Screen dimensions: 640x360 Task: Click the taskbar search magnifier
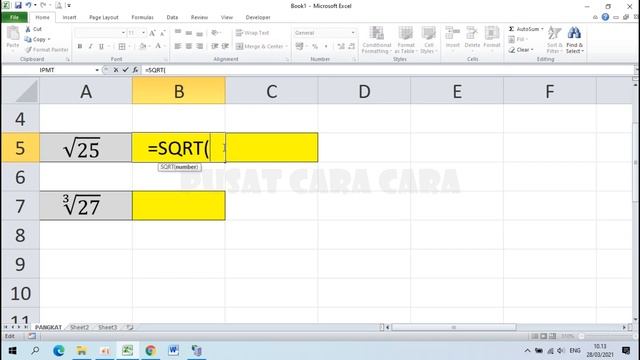(x=35, y=351)
